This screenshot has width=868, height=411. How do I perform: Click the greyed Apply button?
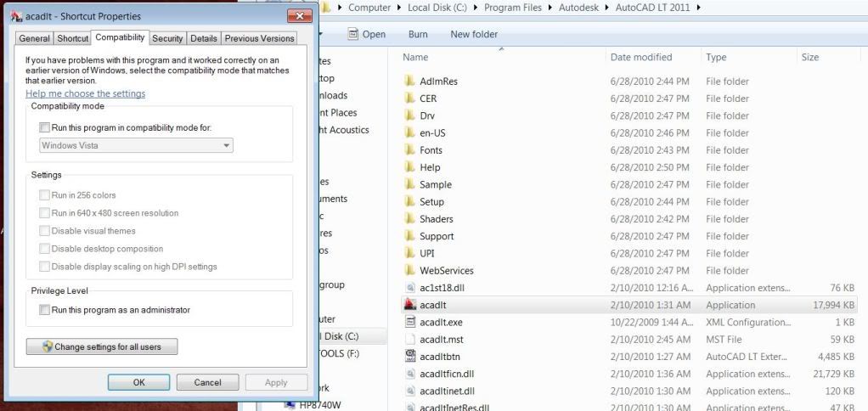click(x=276, y=382)
